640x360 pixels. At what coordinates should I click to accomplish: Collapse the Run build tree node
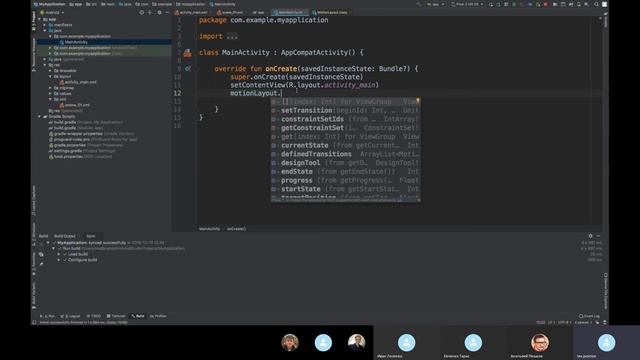pos(53,248)
